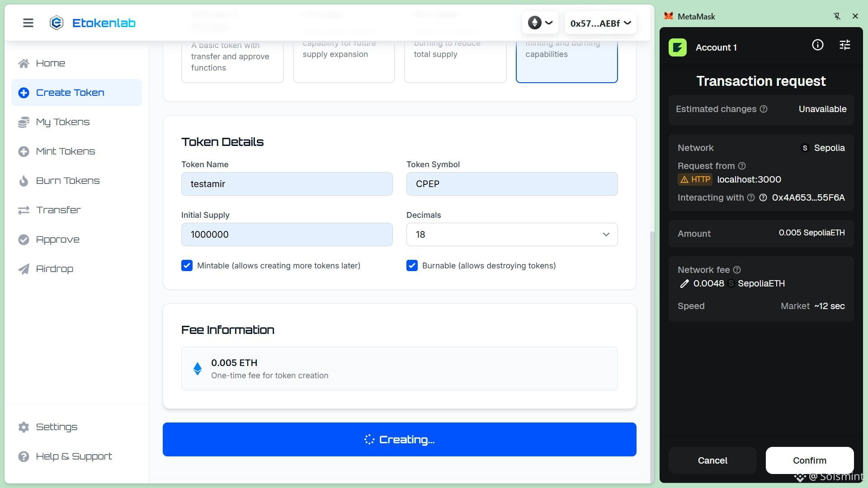The image size is (868, 488).
Task: Go to Home in sidebar
Action: [x=76, y=63]
